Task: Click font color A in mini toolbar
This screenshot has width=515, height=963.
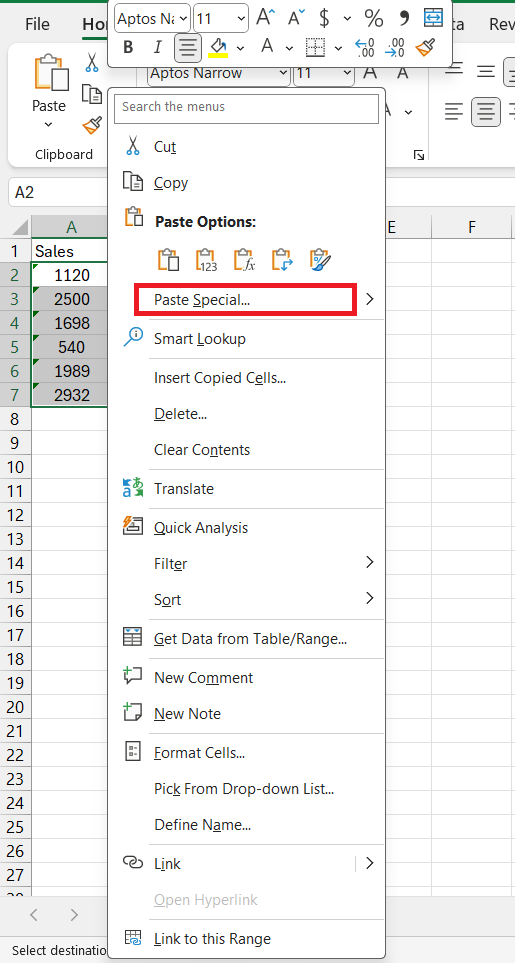Action: click(267, 46)
